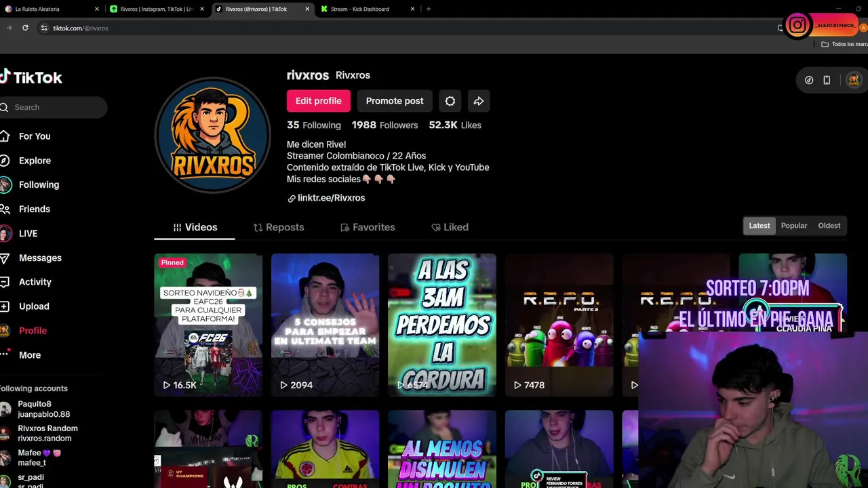This screenshot has height=488, width=868.
Task: Switch to Liked tab
Action: pyautogui.click(x=450, y=227)
